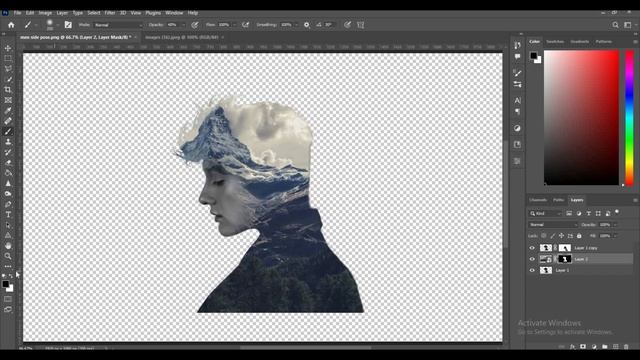The image size is (640, 360).
Task: Hide the Layer 1 copy layer
Action: 532,248
